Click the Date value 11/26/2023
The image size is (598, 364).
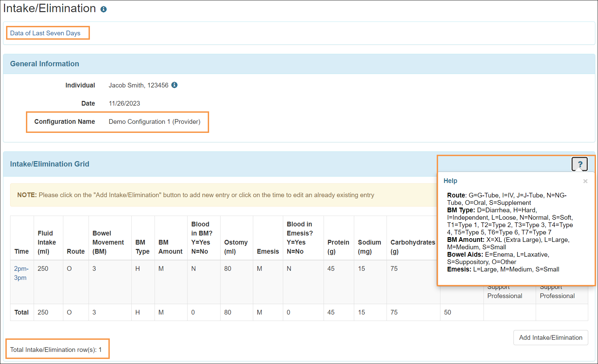click(124, 103)
